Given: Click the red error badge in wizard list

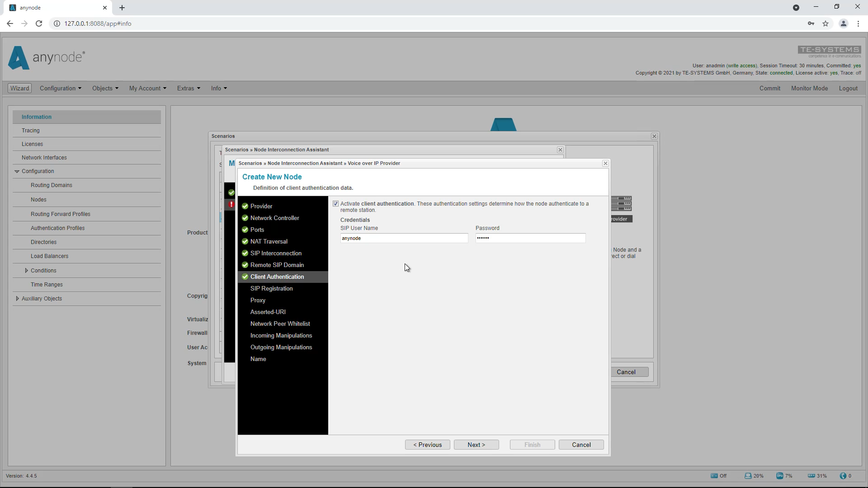Looking at the screenshot, I should [231, 205].
